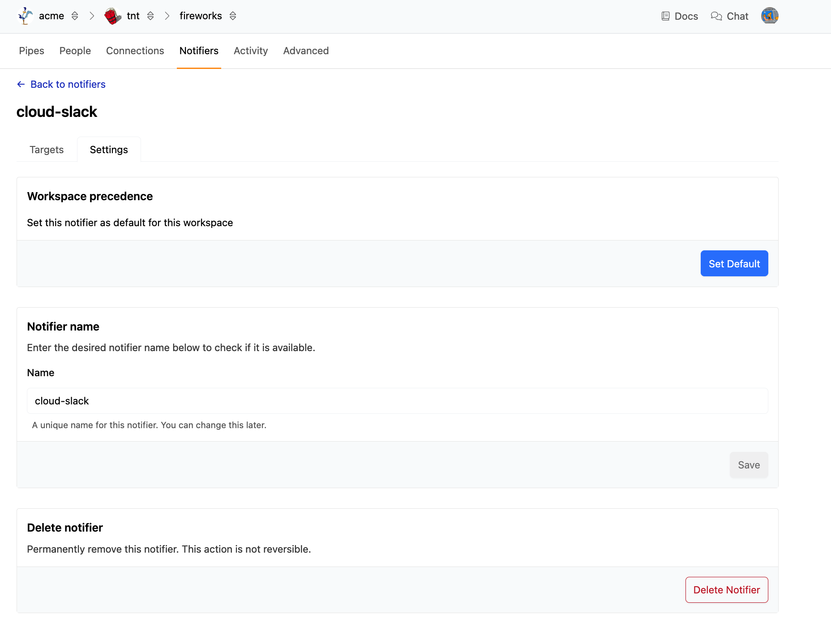The image size is (831, 644).
Task: Switch to the Targets sub-tab
Action: pyautogui.click(x=47, y=150)
